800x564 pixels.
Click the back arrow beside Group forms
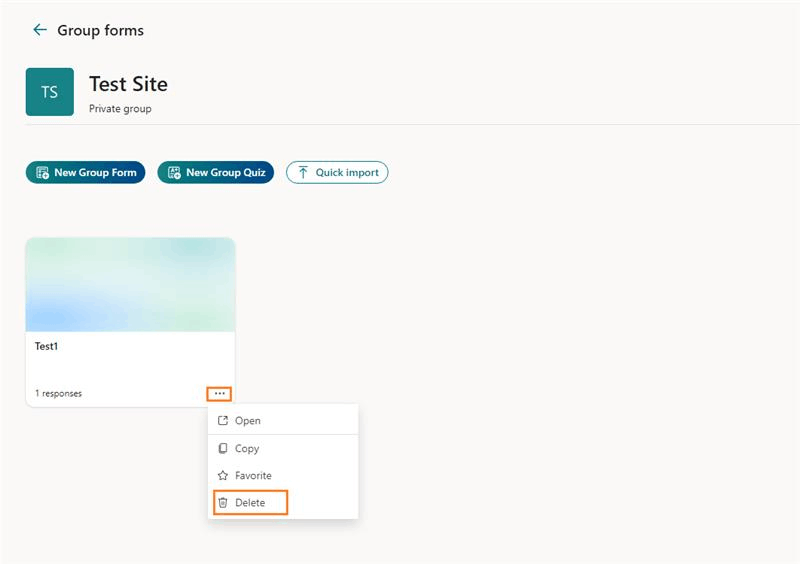(40, 30)
